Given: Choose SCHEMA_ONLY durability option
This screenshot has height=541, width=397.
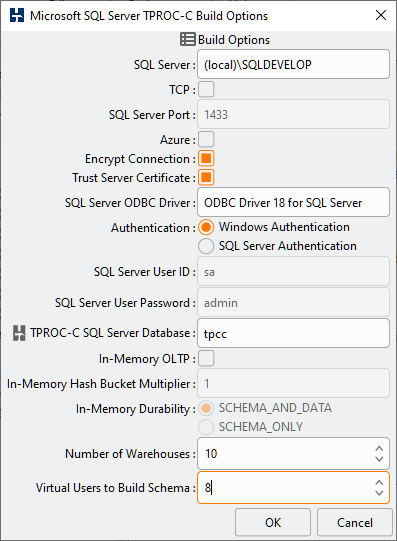Looking at the screenshot, I should click(x=206, y=427).
